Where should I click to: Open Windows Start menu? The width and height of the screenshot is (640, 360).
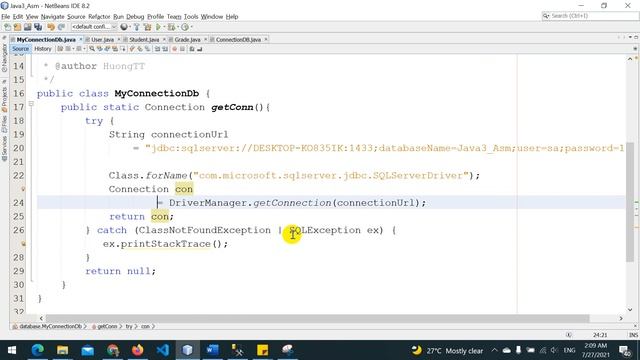click(12, 350)
